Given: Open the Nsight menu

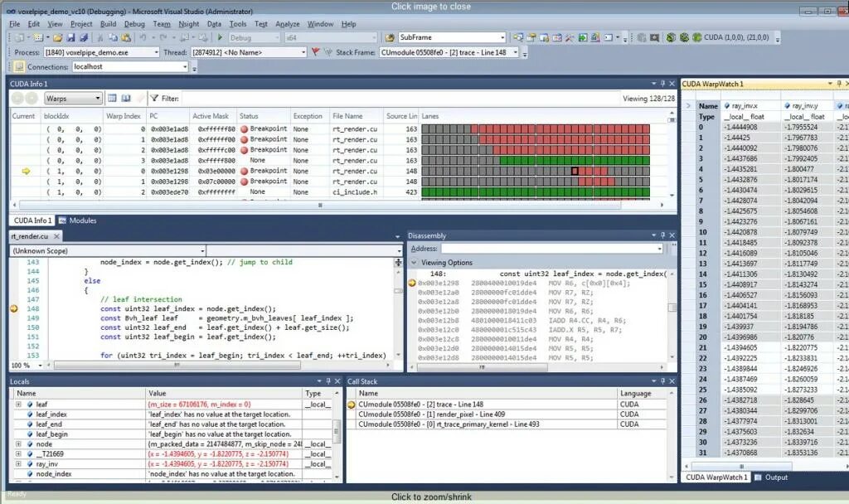Looking at the screenshot, I should tap(189, 24).
